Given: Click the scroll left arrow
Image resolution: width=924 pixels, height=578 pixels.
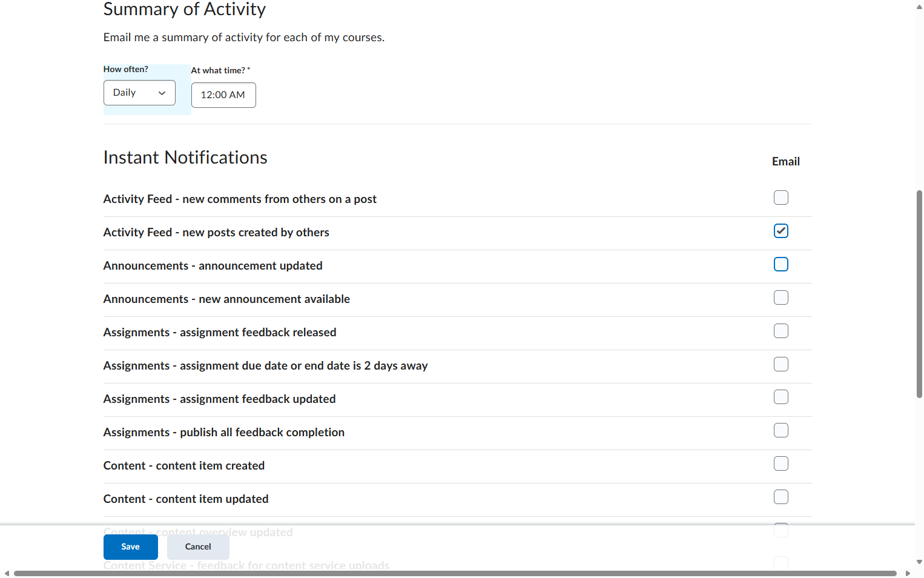Looking at the screenshot, I should 7,573.
